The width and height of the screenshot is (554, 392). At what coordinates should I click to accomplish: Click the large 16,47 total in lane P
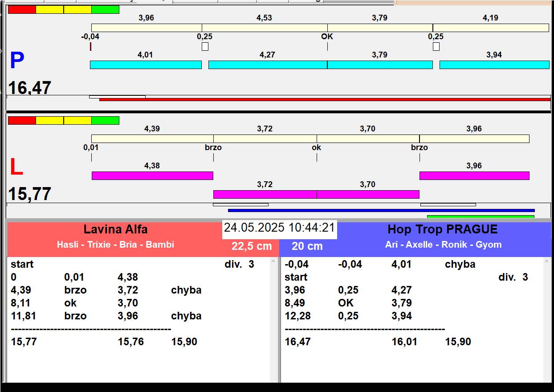[x=30, y=88]
